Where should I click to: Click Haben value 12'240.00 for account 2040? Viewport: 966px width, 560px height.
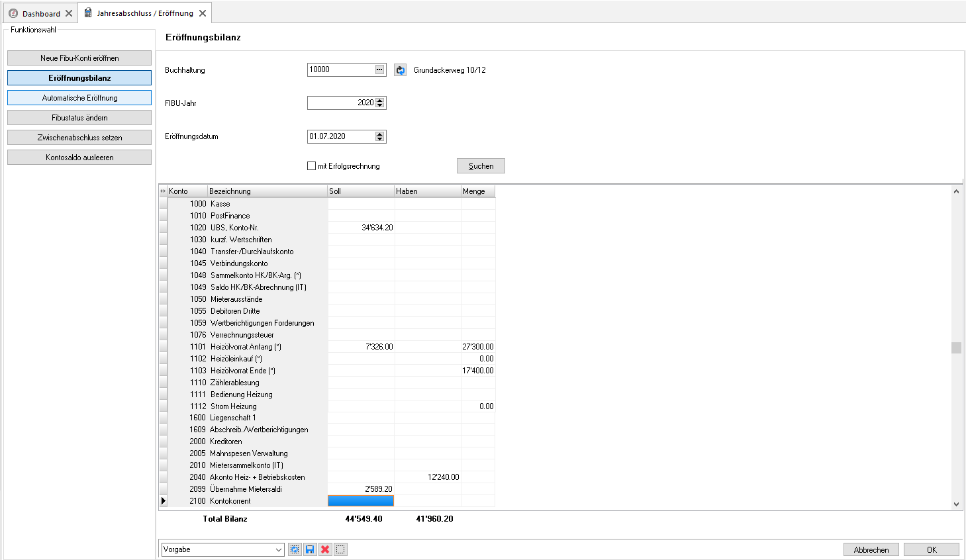point(443,477)
